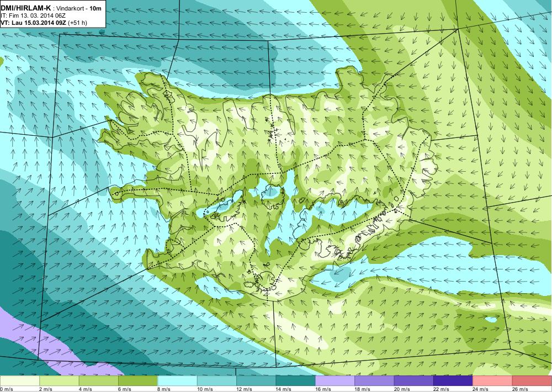
Task: Click the dark indigo 22–24 m/s legend swatch
Action: pyautogui.click(x=453, y=381)
